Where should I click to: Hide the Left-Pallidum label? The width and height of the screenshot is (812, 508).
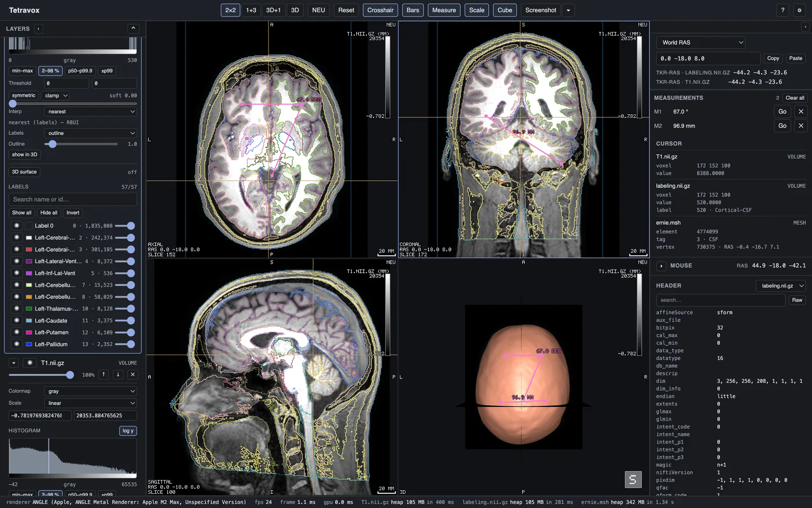17,344
